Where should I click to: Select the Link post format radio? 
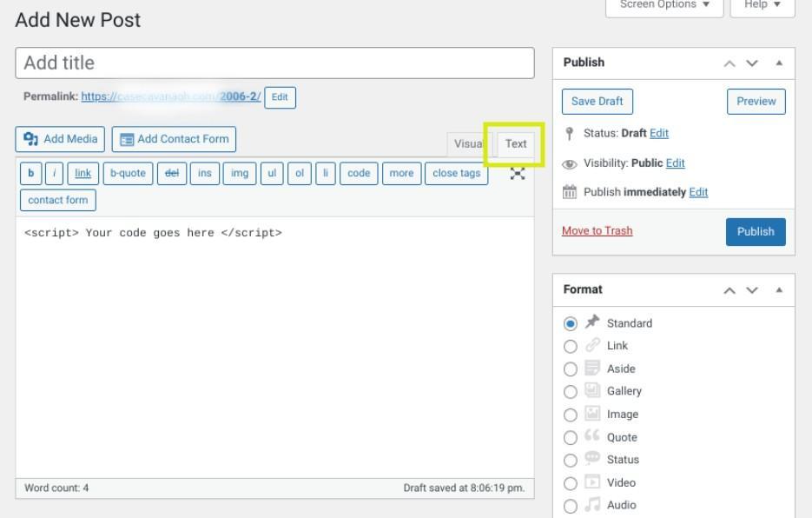click(571, 347)
